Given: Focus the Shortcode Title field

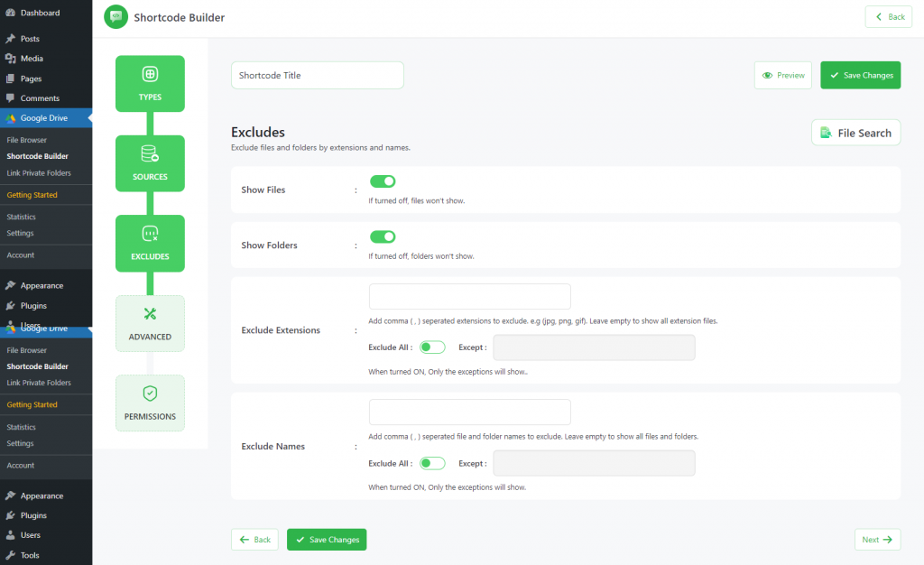Looking at the screenshot, I should (318, 76).
